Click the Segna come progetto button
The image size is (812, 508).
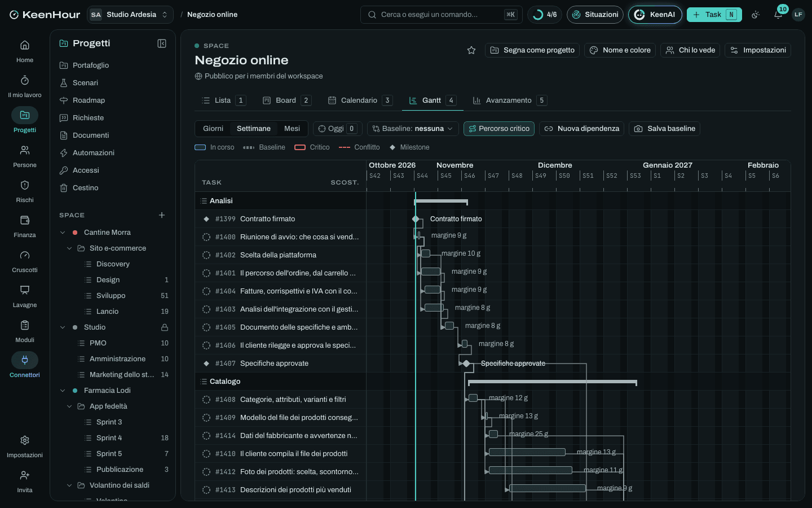point(532,50)
